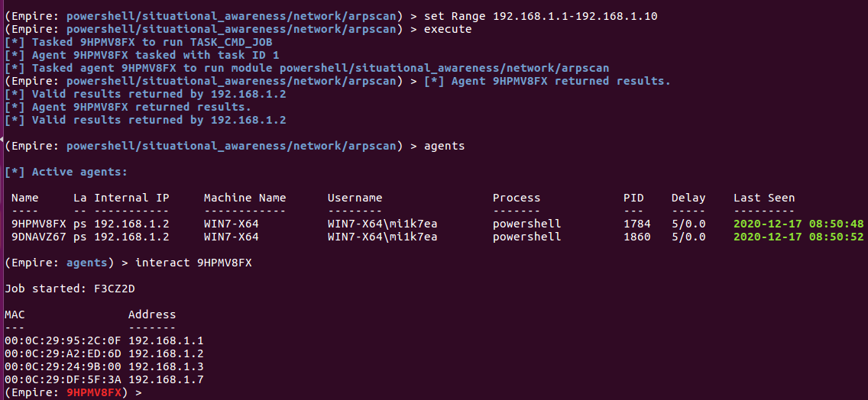Click MAC address 00:0C:29:95:2C:0F

63,340
